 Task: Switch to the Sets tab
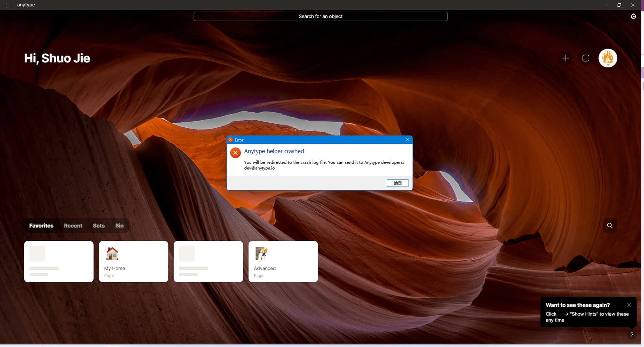[99, 226]
